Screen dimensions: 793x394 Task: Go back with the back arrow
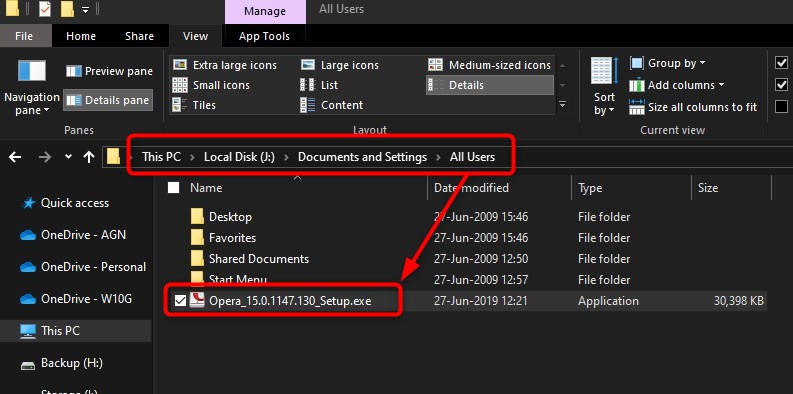[x=15, y=157]
